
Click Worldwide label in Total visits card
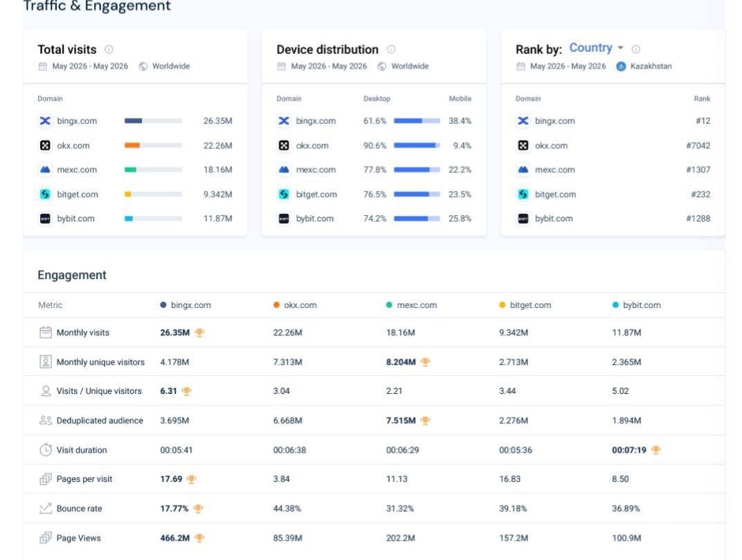tap(171, 66)
